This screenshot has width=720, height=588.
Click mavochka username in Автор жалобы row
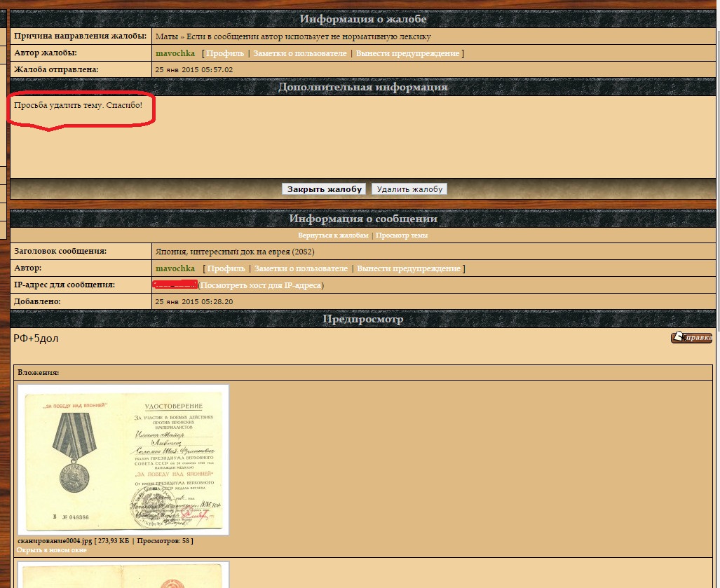pyautogui.click(x=175, y=53)
